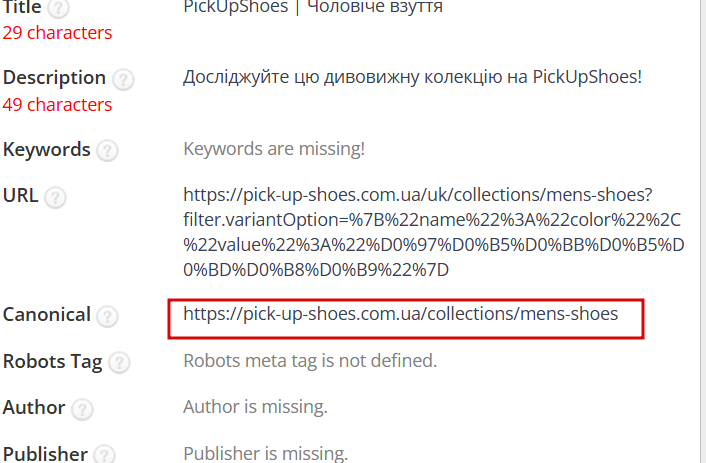706x463 pixels.
Task: Click the long page URL with filter.variantOption
Action: click(x=417, y=231)
